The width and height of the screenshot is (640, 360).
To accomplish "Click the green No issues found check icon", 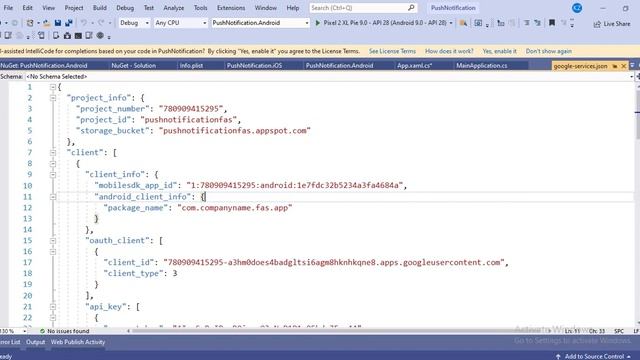I will tap(42, 331).
